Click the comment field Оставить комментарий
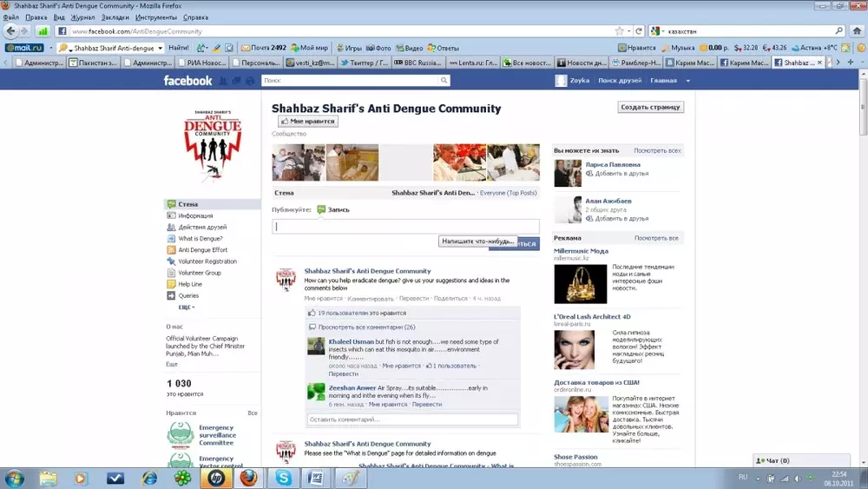Screen dimensions: 868x489 (412, 420)
